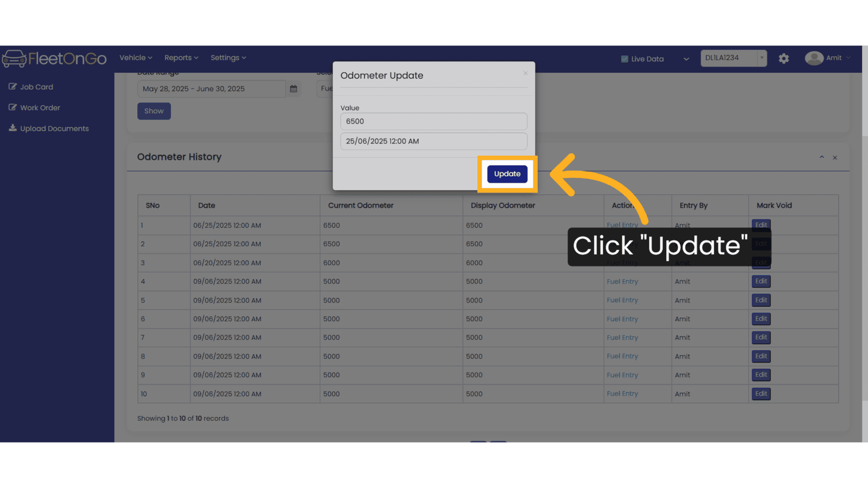Click the Amit user avatar

814,58
